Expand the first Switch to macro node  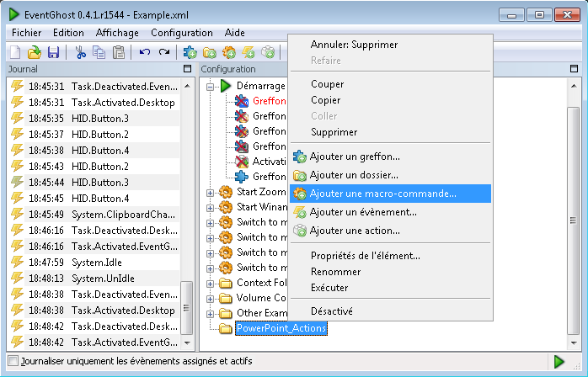(210, 223)
